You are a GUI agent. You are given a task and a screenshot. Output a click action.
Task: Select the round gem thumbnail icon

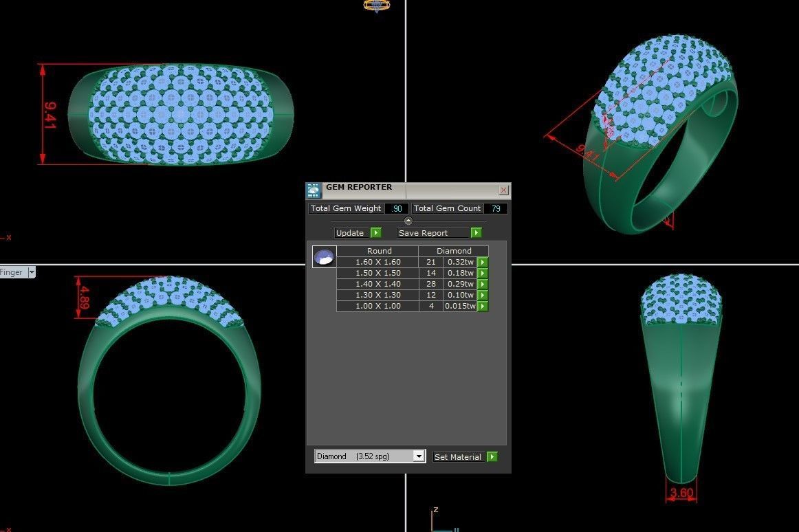[x=324, y=257]
